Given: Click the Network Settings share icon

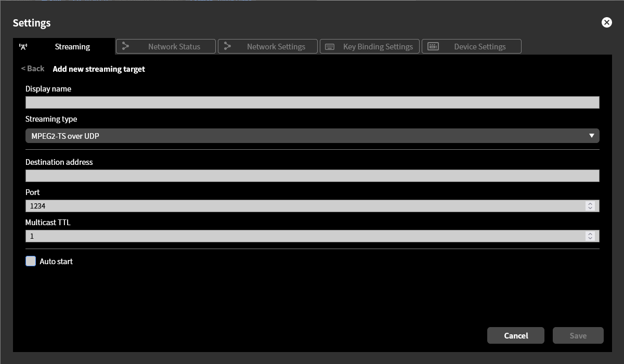Looking at the screenshot, I should (227, 46).
